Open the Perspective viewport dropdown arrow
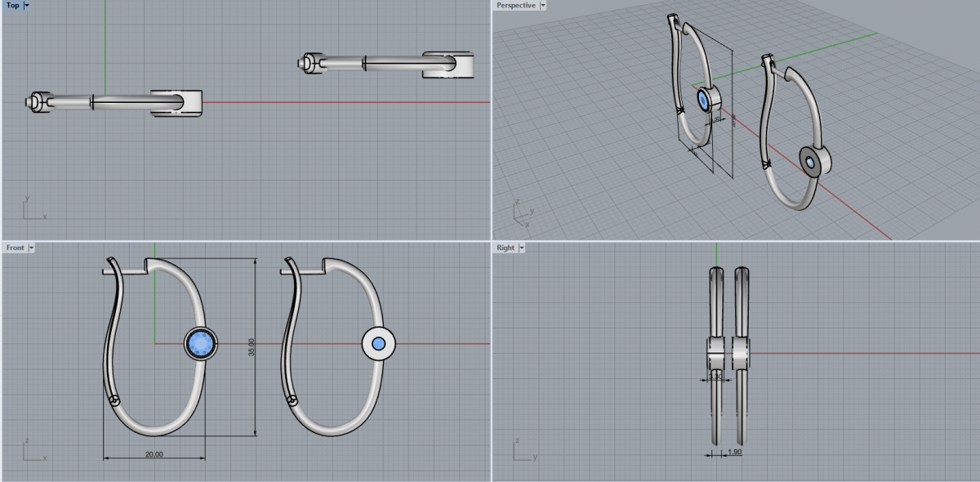 point(543,5)
